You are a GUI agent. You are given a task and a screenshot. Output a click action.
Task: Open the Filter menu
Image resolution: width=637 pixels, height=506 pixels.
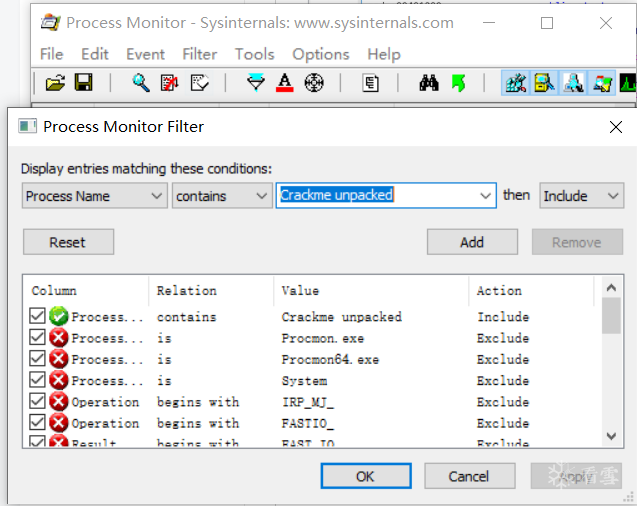[x=200, y=54]
